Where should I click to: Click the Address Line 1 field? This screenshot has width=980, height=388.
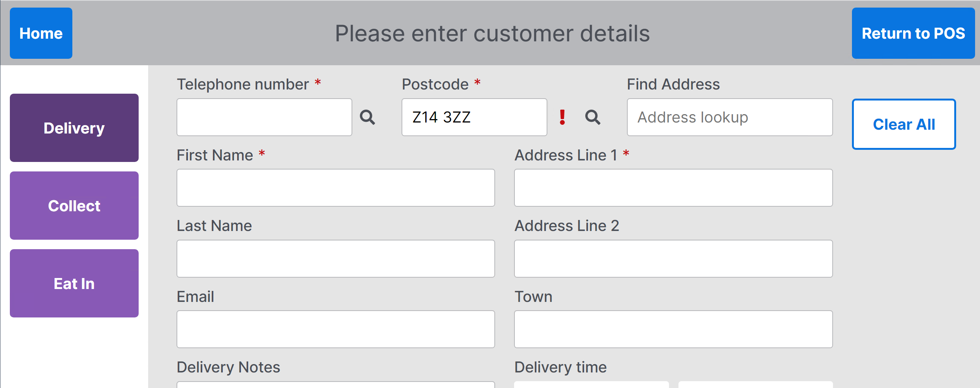[673, 188]
